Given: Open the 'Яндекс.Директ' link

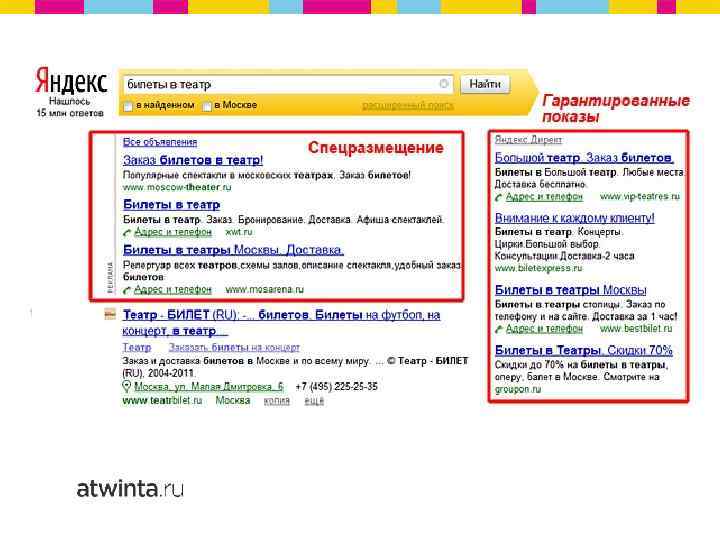Looking at the screenshot, I should (528, 139).
